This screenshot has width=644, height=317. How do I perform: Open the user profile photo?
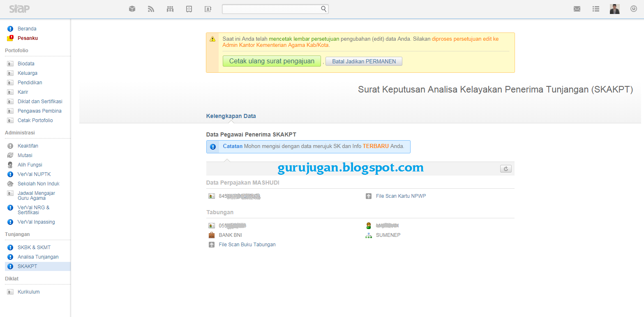(x=615, y=9)
